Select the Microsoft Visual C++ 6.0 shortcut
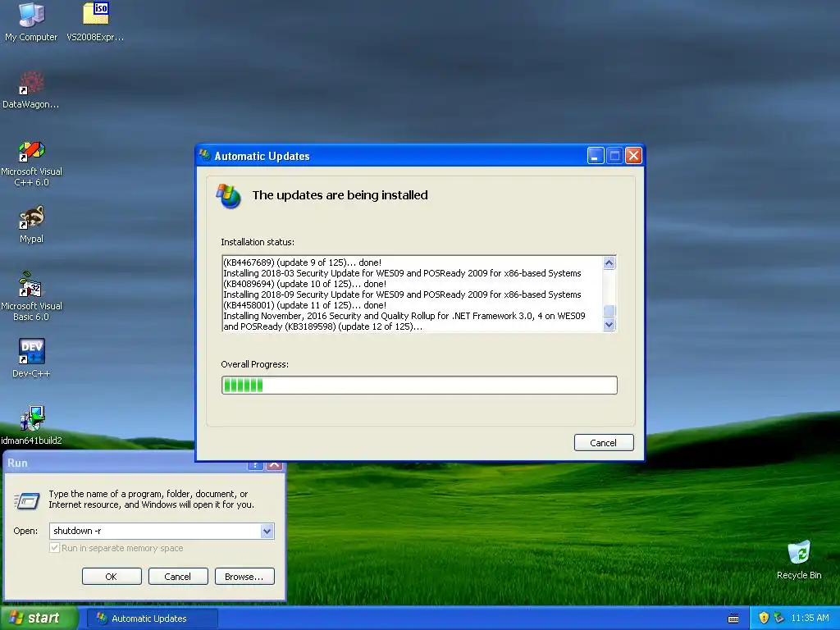 point(31,163)
